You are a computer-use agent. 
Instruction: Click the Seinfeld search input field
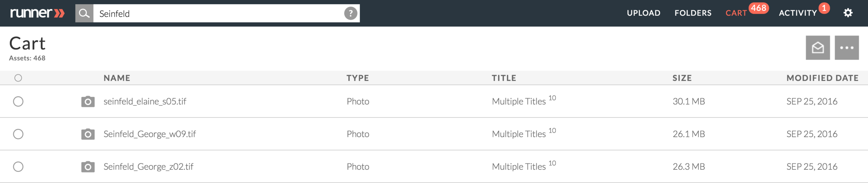218,13
